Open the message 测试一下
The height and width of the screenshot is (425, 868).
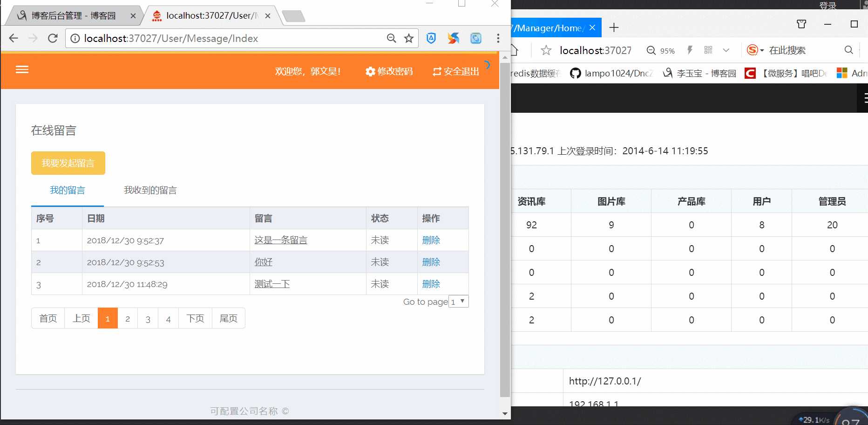(x=272, y=284)
